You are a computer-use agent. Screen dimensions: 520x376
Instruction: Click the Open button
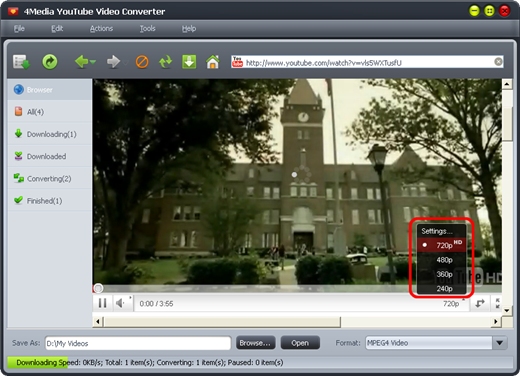[300, 343]
